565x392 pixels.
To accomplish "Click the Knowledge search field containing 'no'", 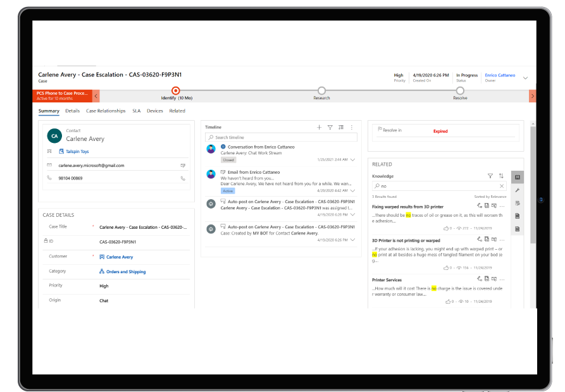I will coord(439,186).
